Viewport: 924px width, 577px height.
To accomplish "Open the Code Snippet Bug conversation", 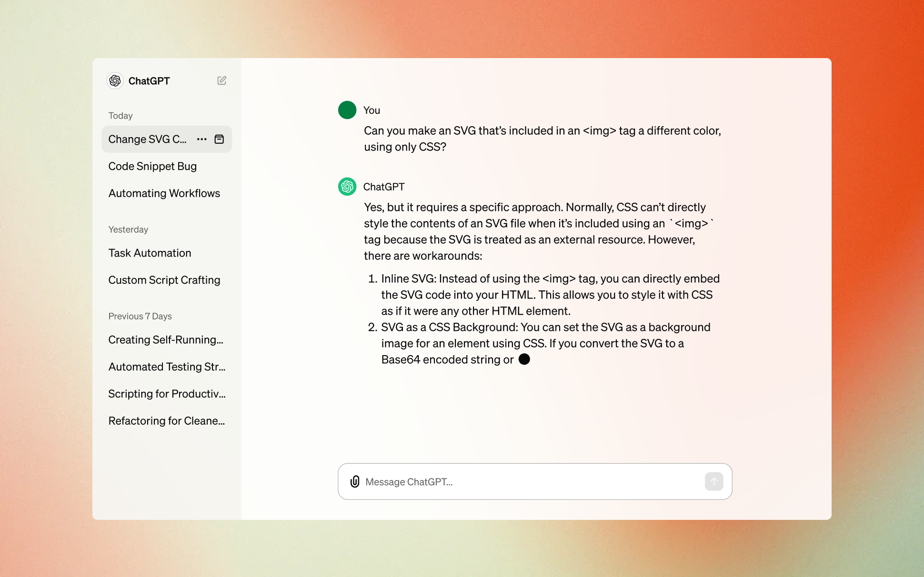I will pos(152,166).
